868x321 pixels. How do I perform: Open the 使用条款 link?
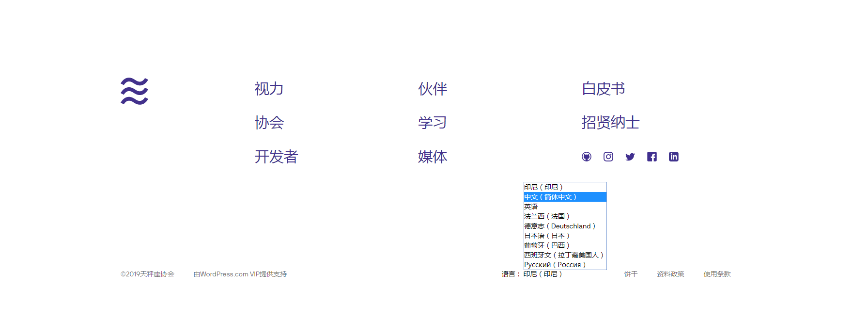coord(717,274)
